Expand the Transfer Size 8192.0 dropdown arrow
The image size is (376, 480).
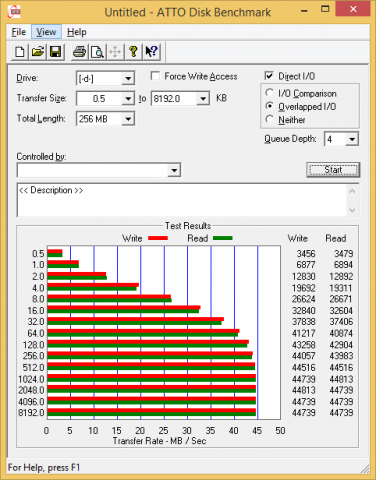pos(203,99)
